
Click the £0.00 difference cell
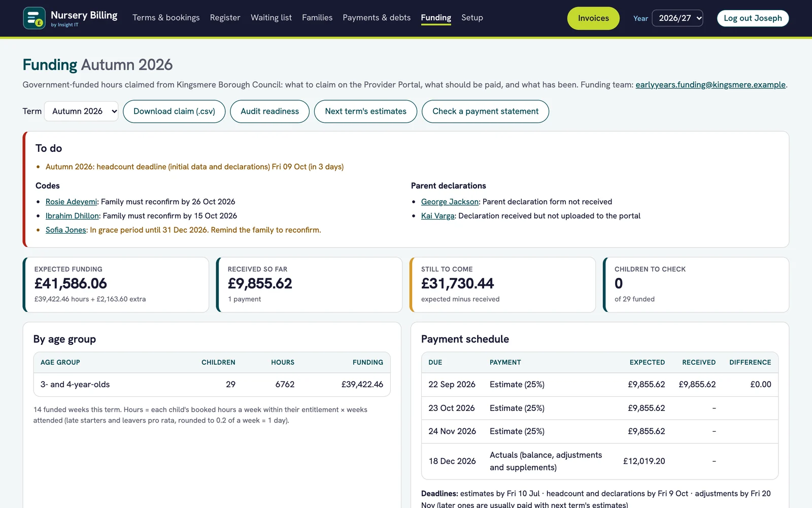tap(761, 385)
